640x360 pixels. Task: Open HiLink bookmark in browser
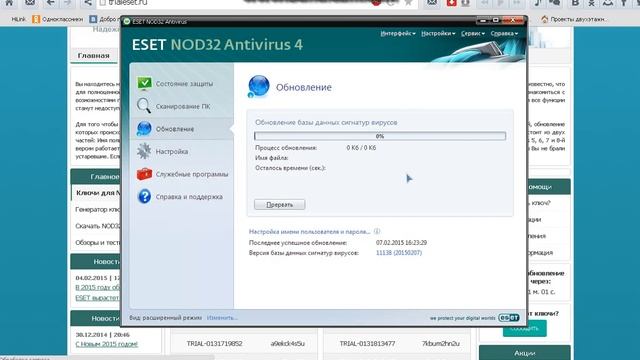(19, 19)
